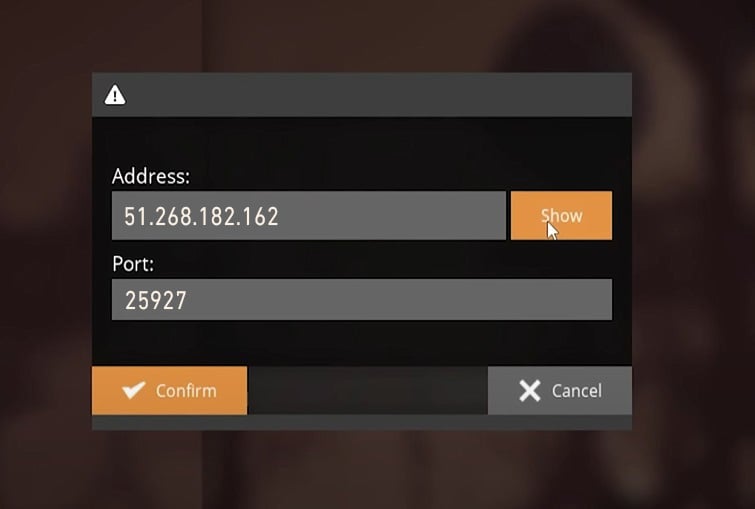
Task: Place cursor in the 25927 port value
Action: click(x=155, y=300)
